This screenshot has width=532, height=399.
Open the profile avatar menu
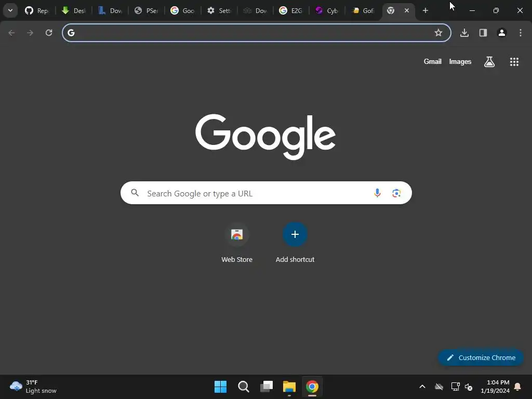(502, 33)
